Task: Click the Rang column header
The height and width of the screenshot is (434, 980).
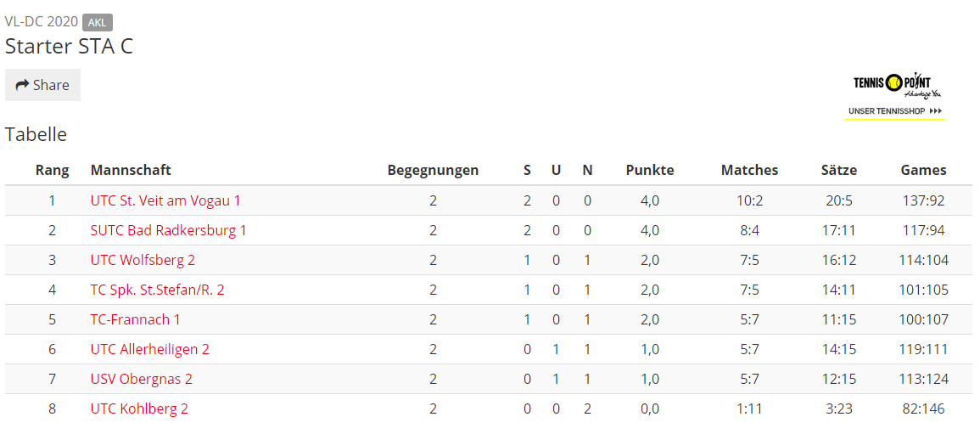Action: coord(53,170)
